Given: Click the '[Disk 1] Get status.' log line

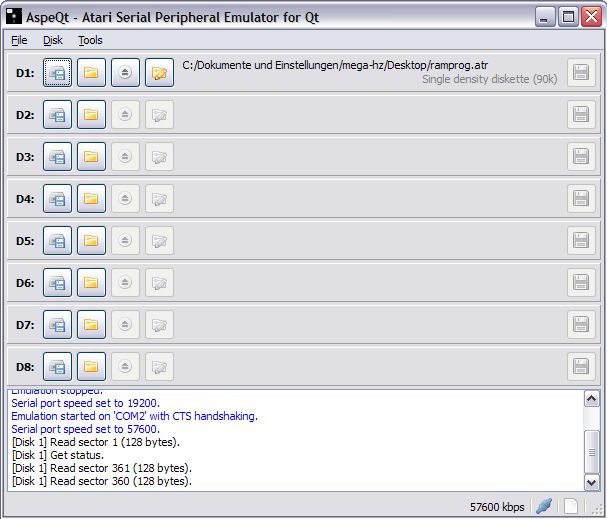Looking at the screenshot, I should click(x=58, y=455).
